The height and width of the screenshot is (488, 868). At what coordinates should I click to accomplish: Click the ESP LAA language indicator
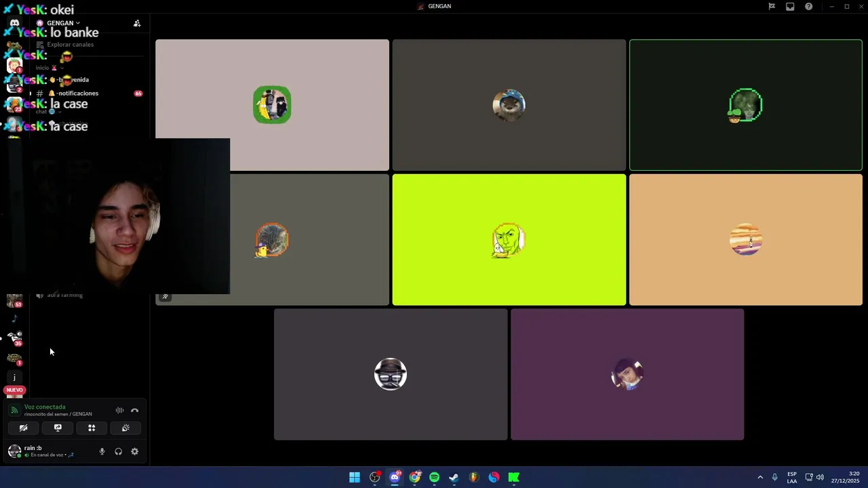792,477
